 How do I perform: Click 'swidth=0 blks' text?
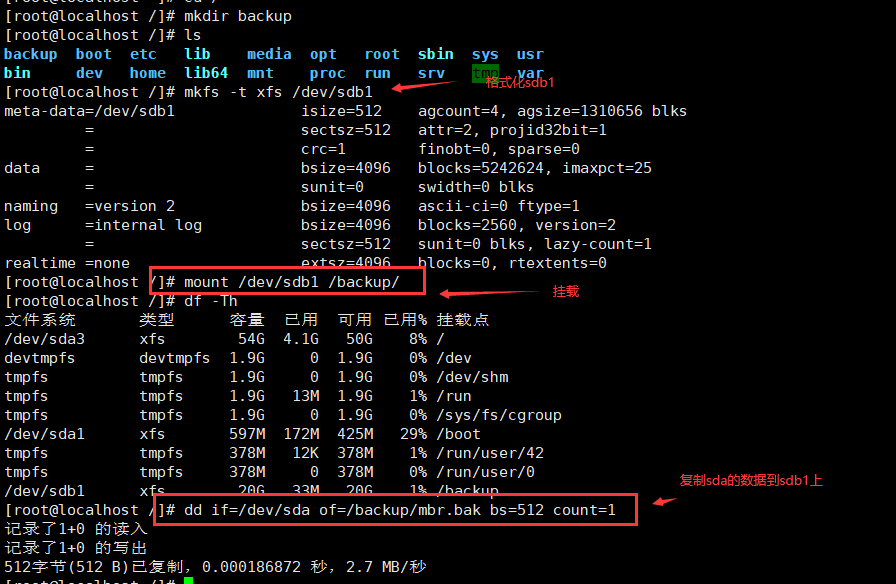[x=475, y=187]
